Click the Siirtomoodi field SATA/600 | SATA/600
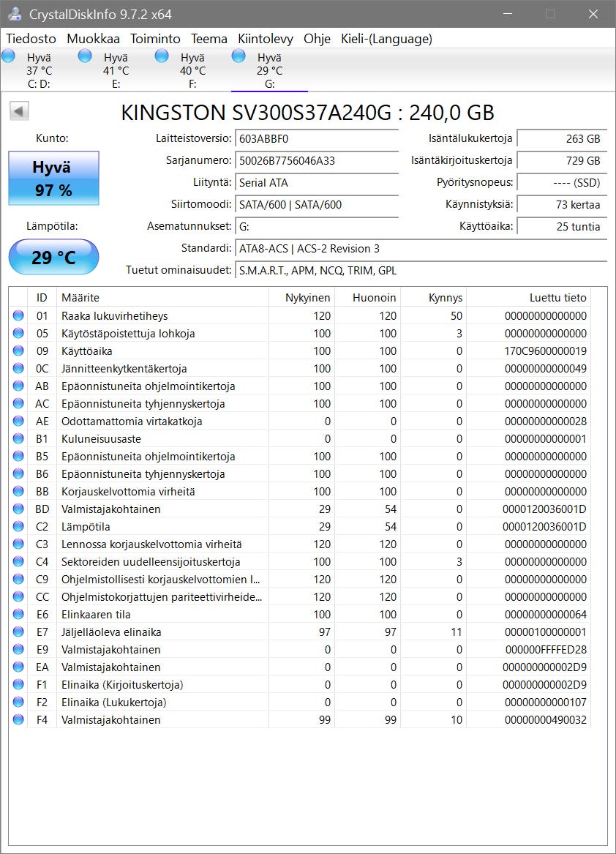 [317, 205]
